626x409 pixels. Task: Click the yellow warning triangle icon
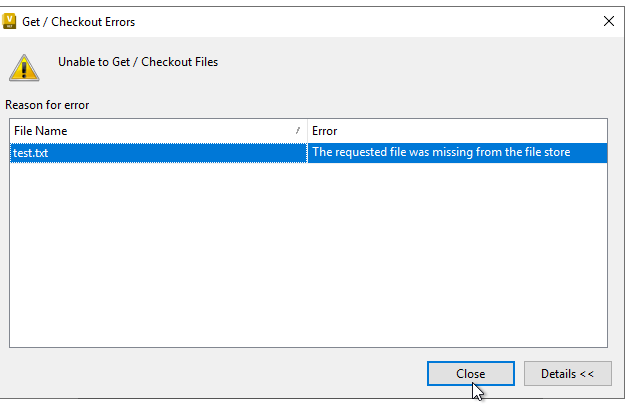(x=25, y=66)
